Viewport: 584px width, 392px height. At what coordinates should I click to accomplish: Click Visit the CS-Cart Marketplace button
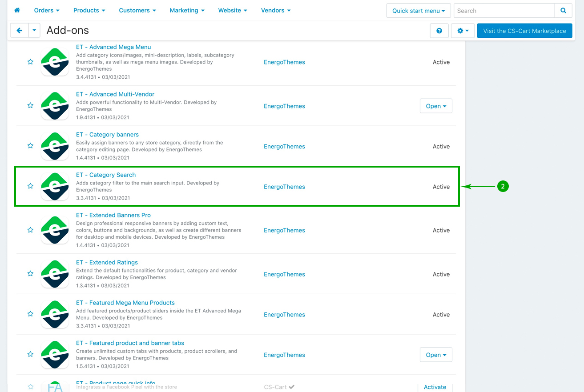coord(524,31)
